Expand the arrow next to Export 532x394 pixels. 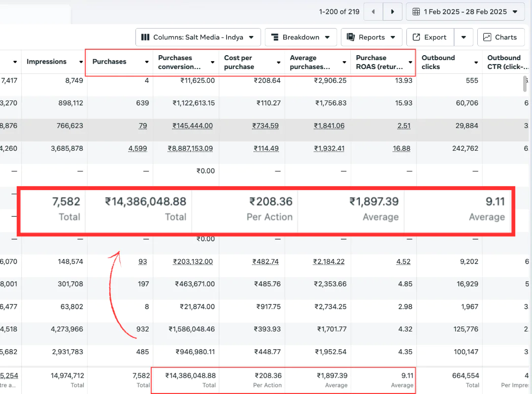tap(464, 37)
